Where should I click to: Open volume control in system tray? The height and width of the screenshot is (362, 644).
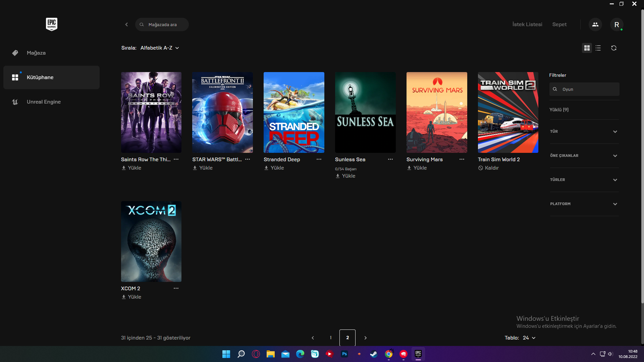610,354
